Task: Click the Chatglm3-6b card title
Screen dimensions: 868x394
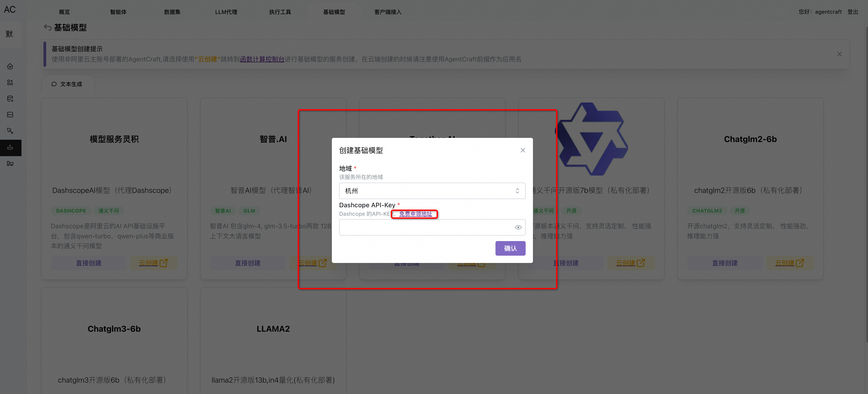Action: point(114,329)
